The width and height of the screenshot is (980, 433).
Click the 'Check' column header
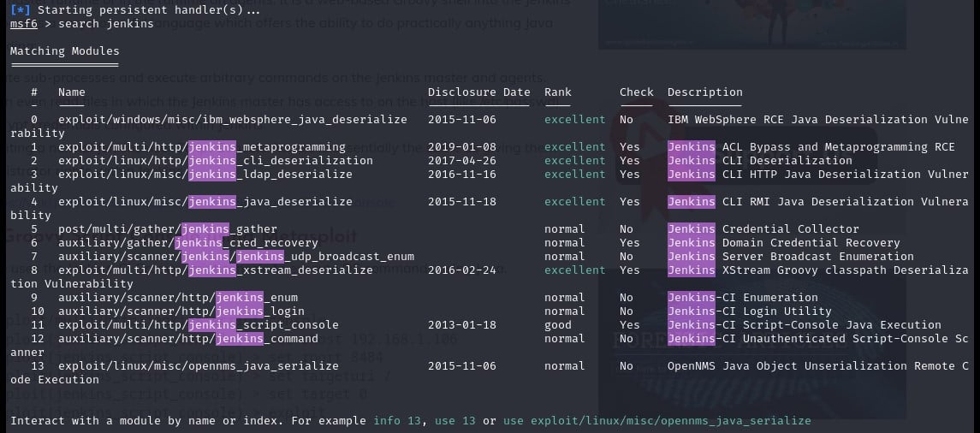coord(637,92)
